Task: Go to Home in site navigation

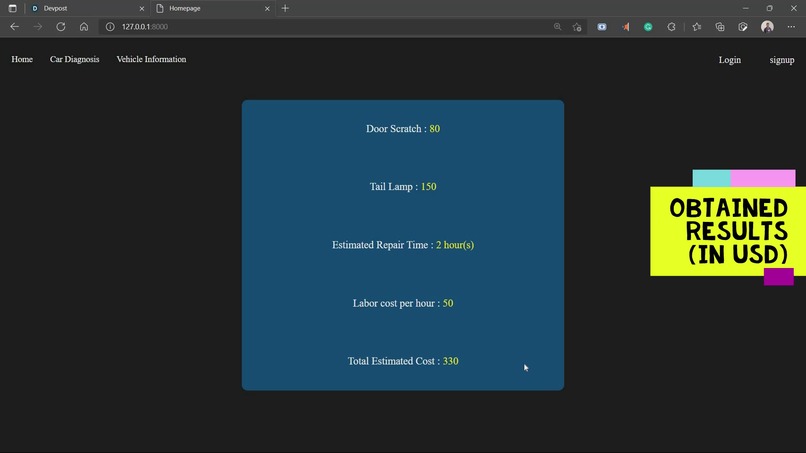Action: (x=22, y=59)
